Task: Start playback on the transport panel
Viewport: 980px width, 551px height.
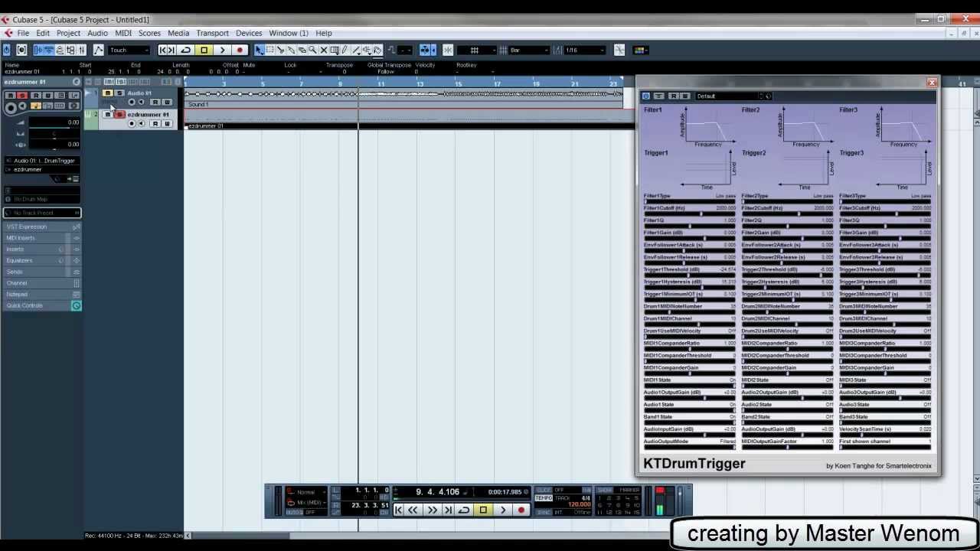Action: click(503, 510)
